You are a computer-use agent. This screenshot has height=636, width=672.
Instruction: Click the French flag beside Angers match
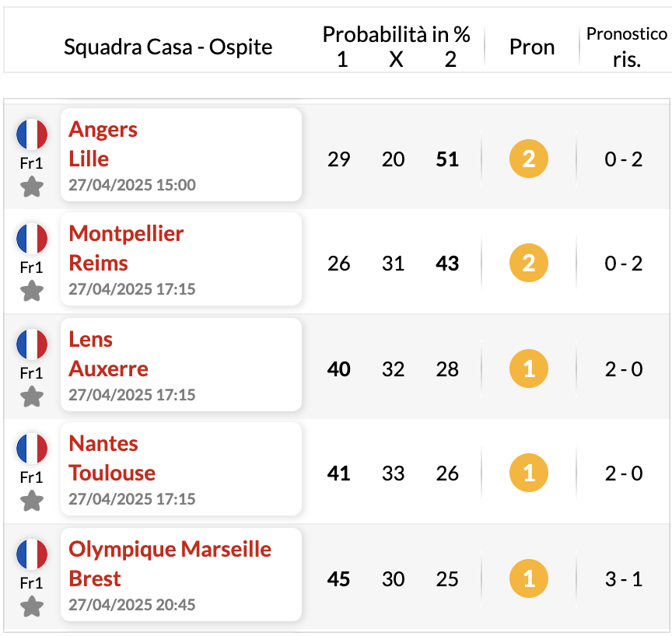coord(32,134)
